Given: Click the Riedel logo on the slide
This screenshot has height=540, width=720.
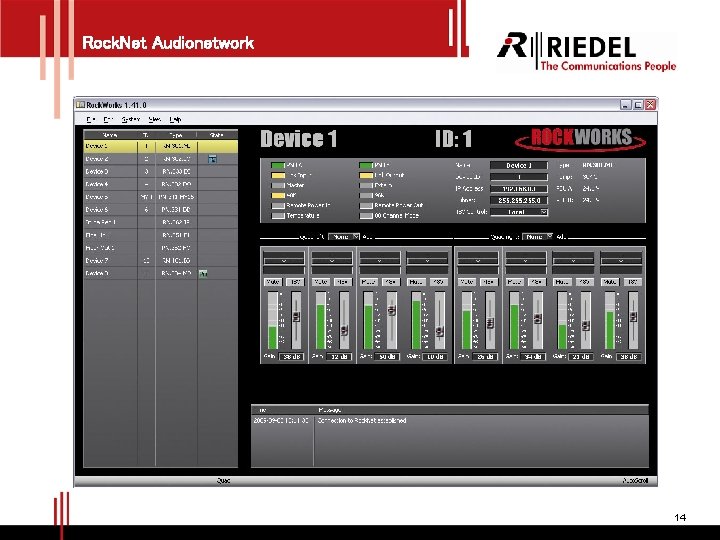Looking at the screenshot, I should (x=587, y=51).
